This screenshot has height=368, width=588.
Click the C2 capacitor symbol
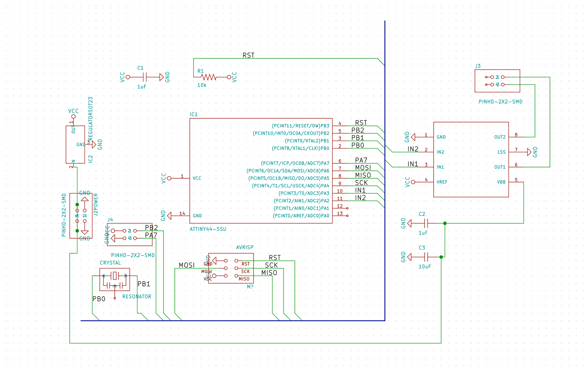pos(426,223)
